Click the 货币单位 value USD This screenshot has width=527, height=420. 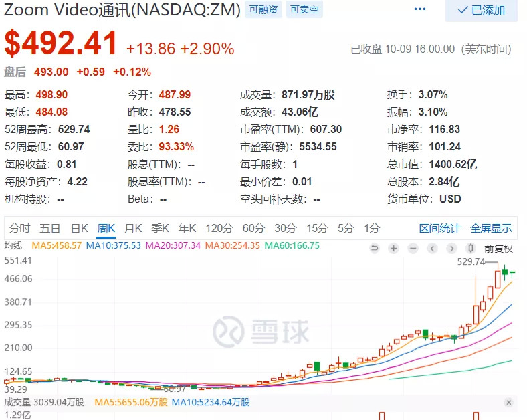[x=450, y=199]
